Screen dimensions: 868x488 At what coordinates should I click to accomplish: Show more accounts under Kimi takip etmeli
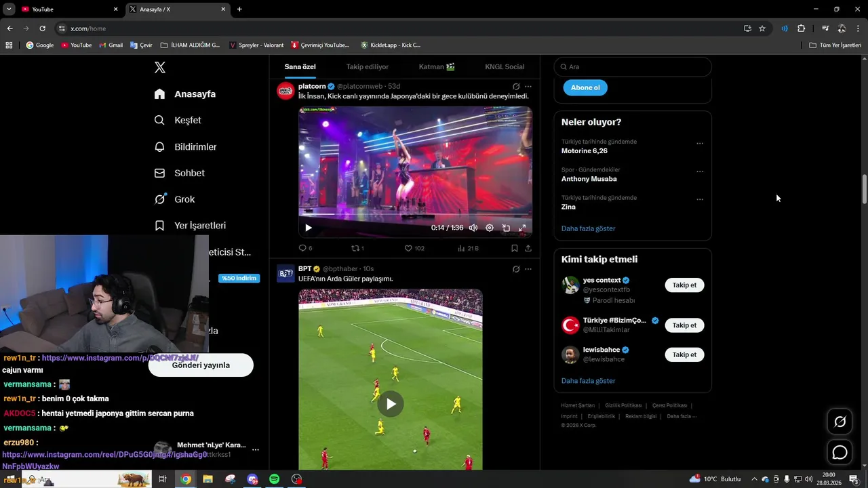(x=588, y=381)
